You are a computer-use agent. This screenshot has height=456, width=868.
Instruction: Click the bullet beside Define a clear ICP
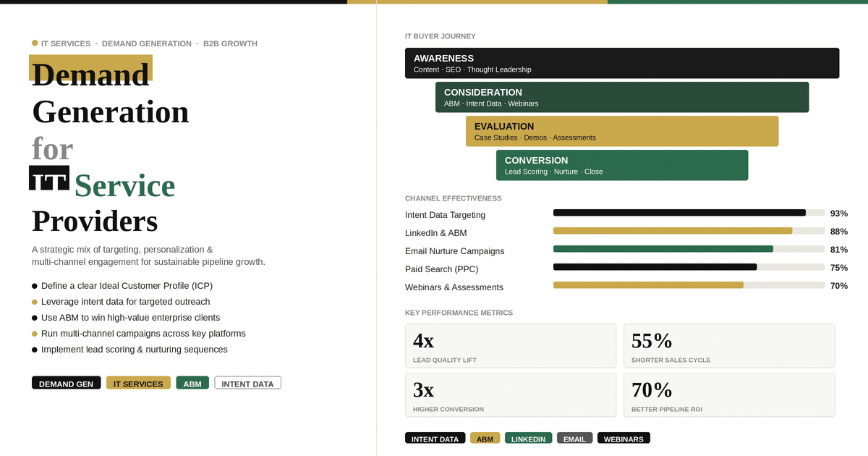click(x=35, y=286)
